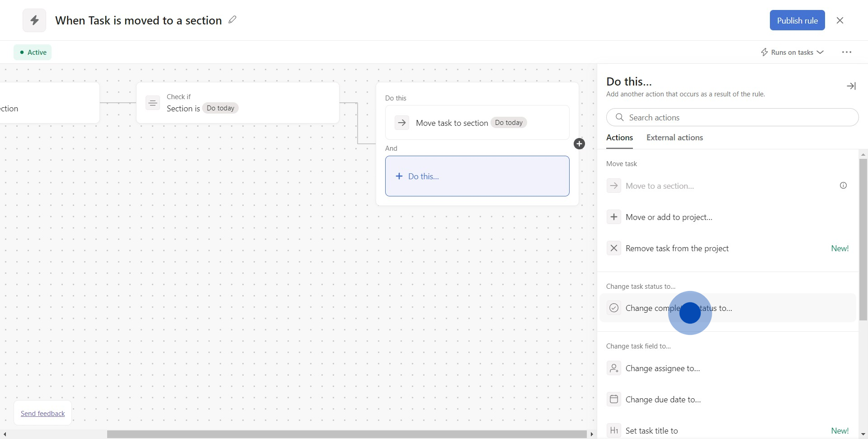This screenshot has height=439, width=868.
Task: Click info icon beside Move to a section
Action: tap(843, 186)
